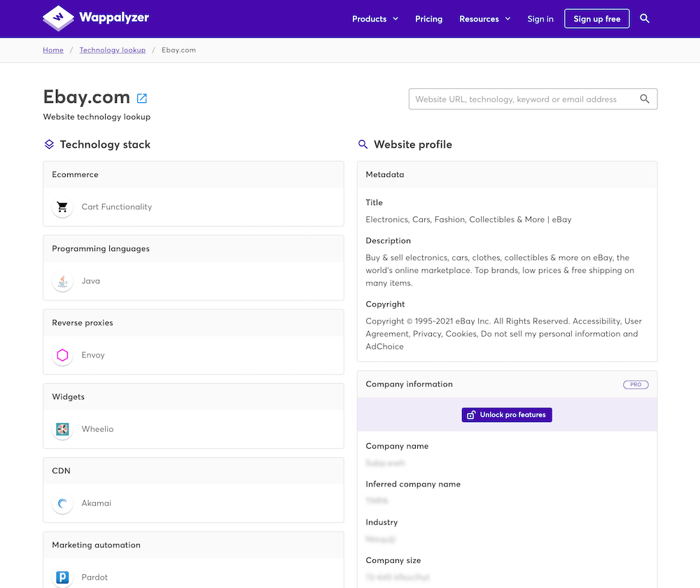Click the PRO badge in Company information
Screen dimensions: 700x588
pos(636,384)
